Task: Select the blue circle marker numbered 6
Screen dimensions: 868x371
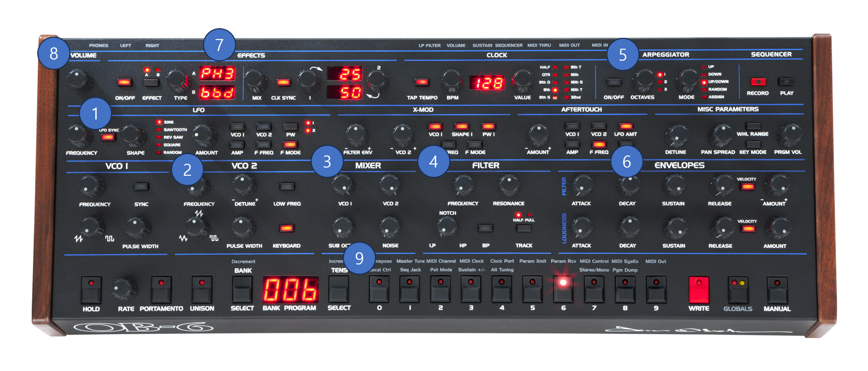Action: (x=626, y=161)
